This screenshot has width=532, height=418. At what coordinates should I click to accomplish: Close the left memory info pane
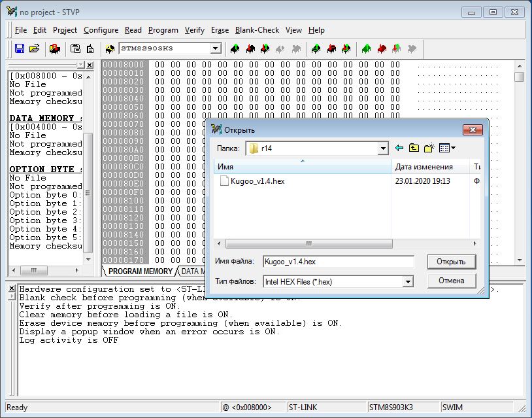pos(90,65)
